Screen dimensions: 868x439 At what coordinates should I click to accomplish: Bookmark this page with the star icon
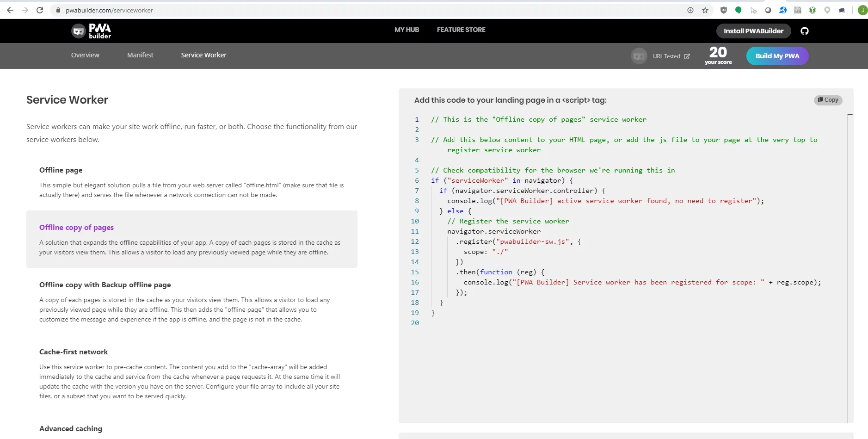705,10
